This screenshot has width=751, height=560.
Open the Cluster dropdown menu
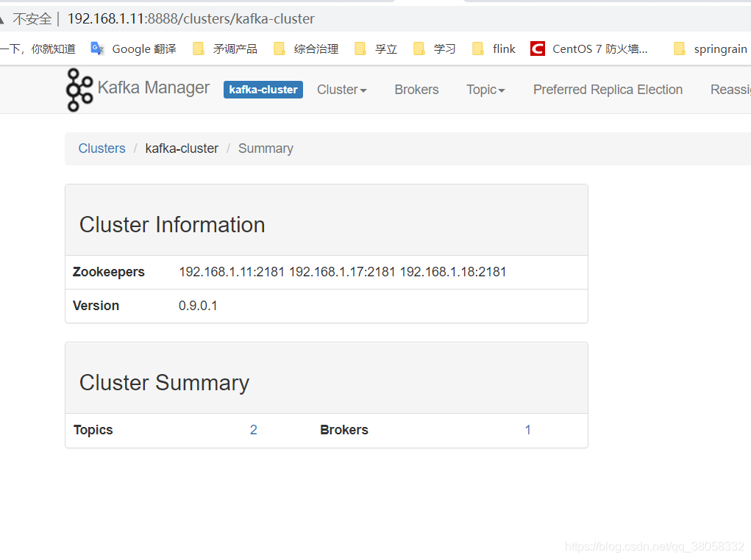(341, 90)
